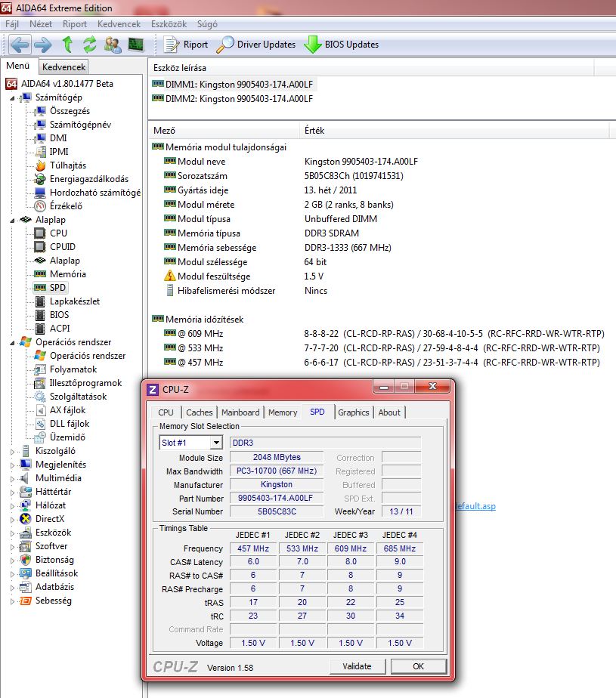Select the Üzemidő clock icon item
Viewport: 616px width, 698px height.
click(40, 437)
